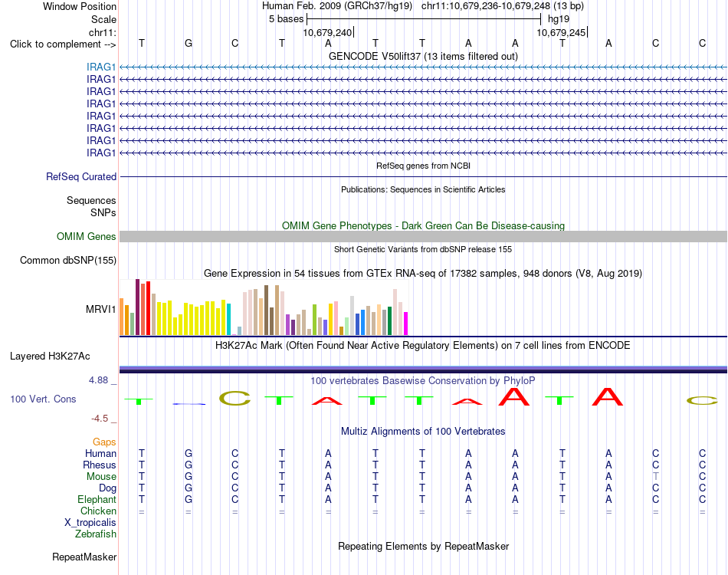Select the Zebrafish species label
The image size is (728, 575).
pyautogui.click(x=96, y=534)
